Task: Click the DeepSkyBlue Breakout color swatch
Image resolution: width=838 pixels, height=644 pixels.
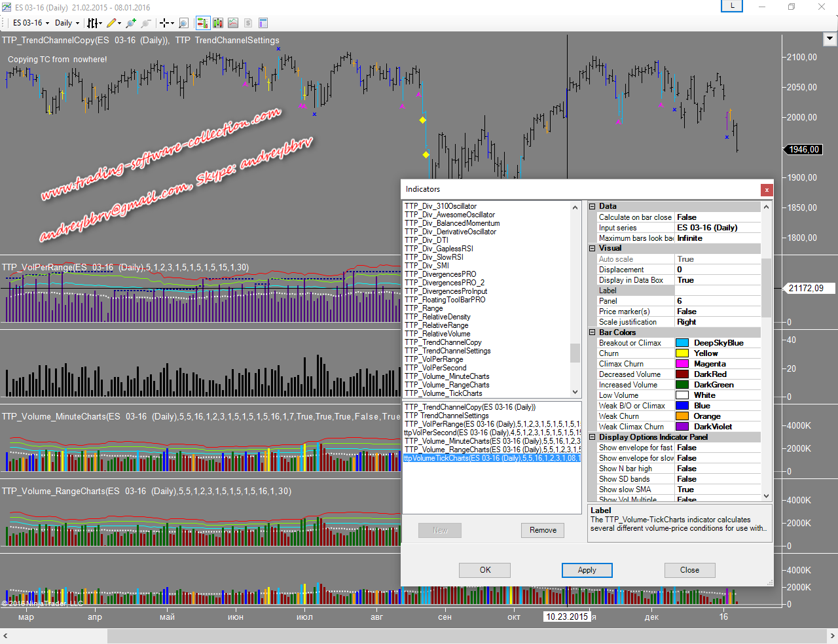Action: click(682, 343)
